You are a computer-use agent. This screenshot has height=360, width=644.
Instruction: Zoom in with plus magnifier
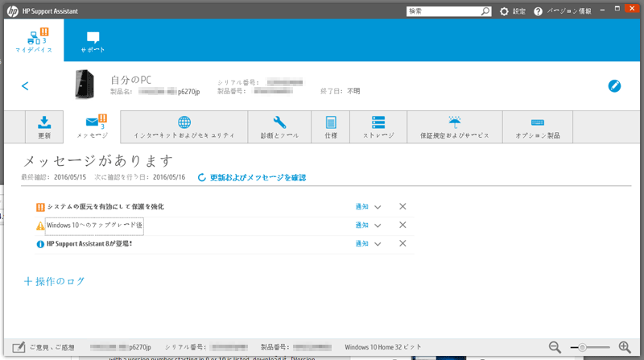tap(625, 347)
